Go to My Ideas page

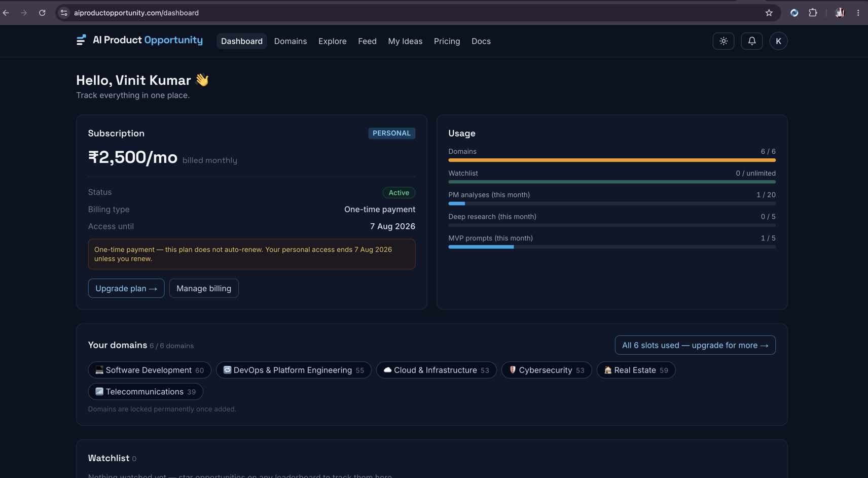(405, 41)
